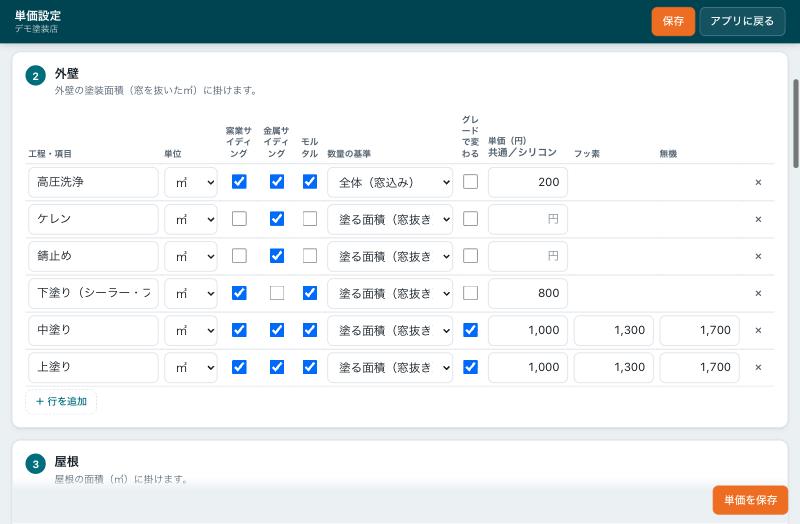Click the 単価を保存 button

pyautogui.click(x=751, y=500)
